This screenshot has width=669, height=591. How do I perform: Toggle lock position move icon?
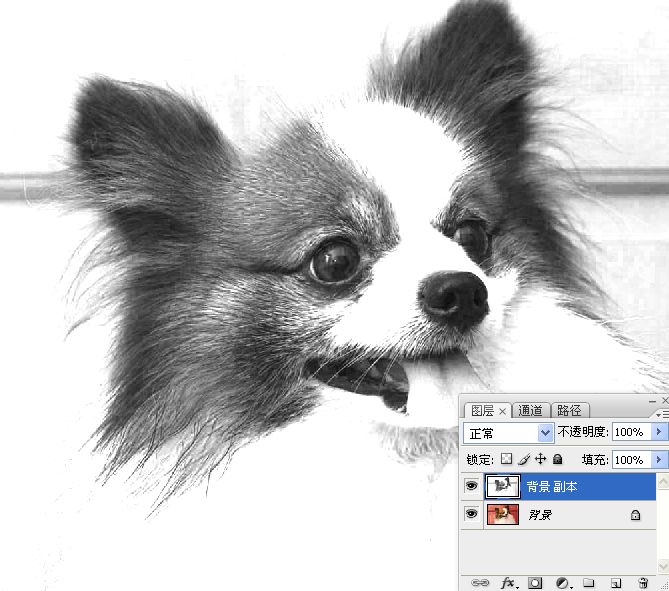click(541, 459)
